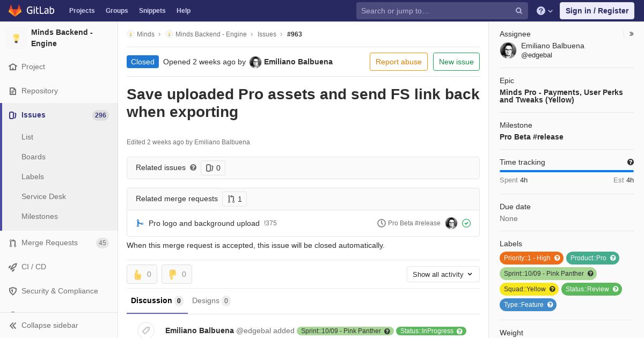Click the Pro Beta #release link in merge request row
Screen dimensions: 644x338
click(x=414, y=223)
